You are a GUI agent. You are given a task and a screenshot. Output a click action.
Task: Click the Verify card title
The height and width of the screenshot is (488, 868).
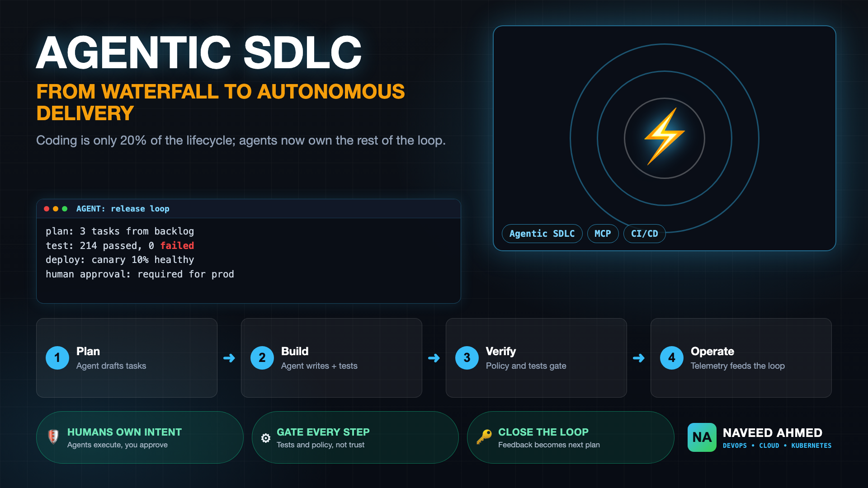(501, 352)
